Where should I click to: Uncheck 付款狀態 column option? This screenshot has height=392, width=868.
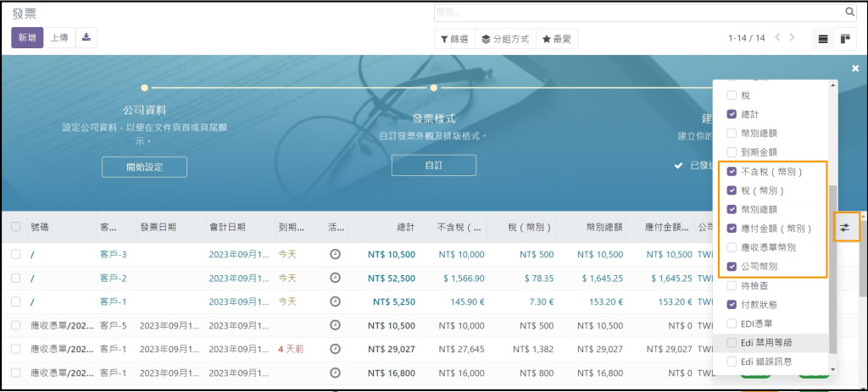coord(732,305)
